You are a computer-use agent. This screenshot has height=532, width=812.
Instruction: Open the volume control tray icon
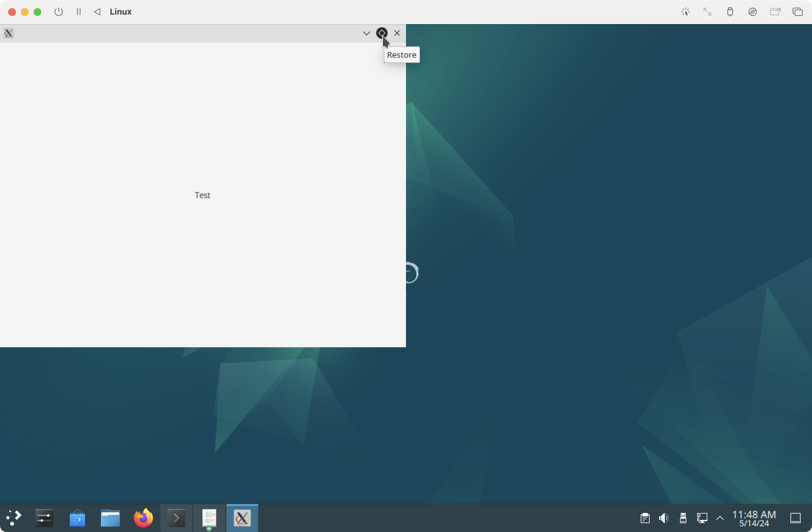(664, 518)
